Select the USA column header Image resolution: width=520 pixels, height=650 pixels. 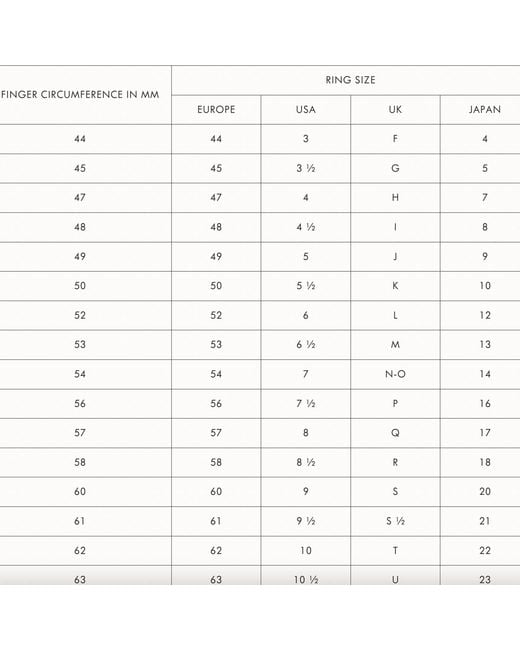coord(306,109)
